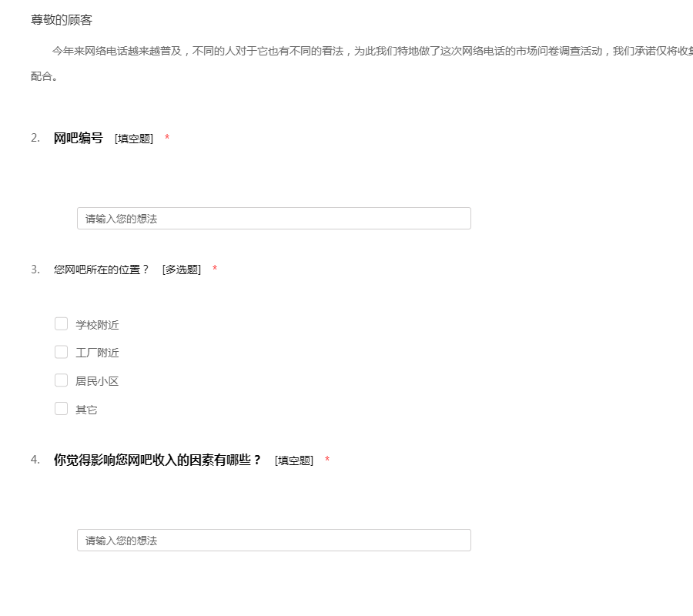This screenshot has width=693, height=616.
Task: Tick the 工厂附近 checkbox
Action: coord(62,352)
